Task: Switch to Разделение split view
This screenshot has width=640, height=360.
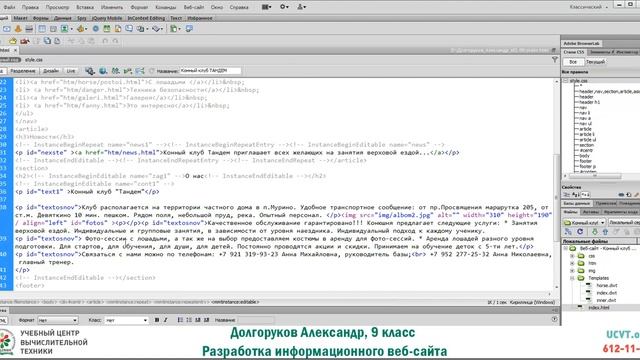Action: [x=23, y=71]
